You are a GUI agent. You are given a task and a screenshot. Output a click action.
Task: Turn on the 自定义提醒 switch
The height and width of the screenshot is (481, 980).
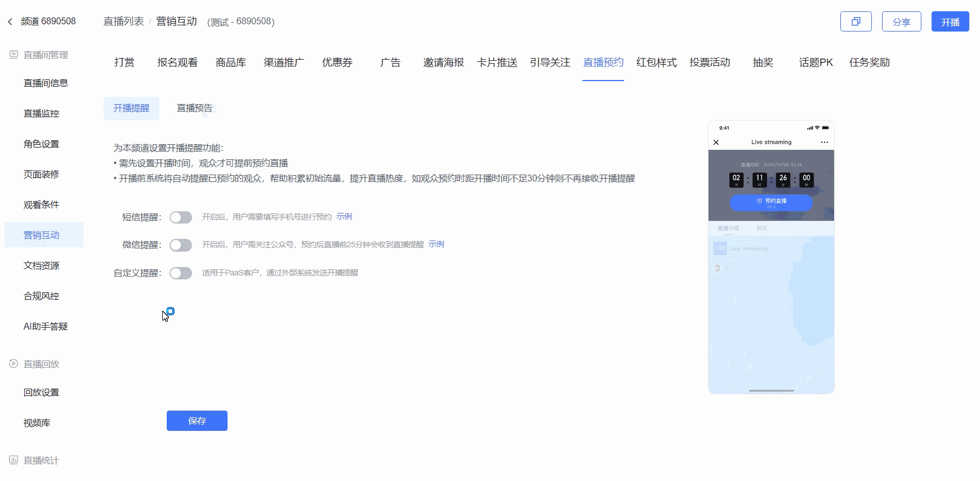(181, 273)
